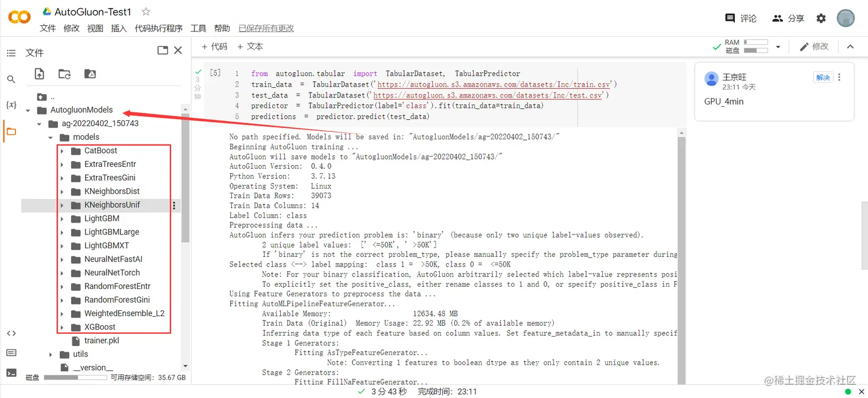Screen dimensions: 868x398
Task: Open the Colab logo home
Action: coord(20,18)
